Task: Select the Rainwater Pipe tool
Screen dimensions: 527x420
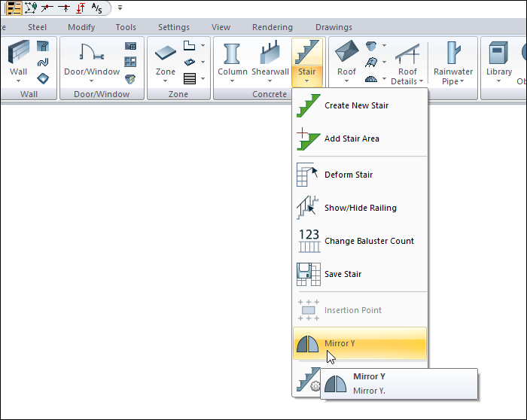Action: pos(453,54)
